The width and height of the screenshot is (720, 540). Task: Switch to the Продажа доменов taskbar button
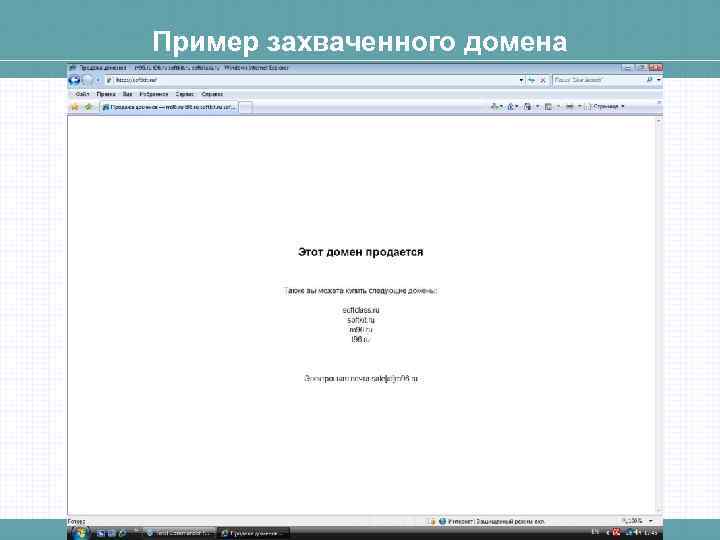(253, 533)
